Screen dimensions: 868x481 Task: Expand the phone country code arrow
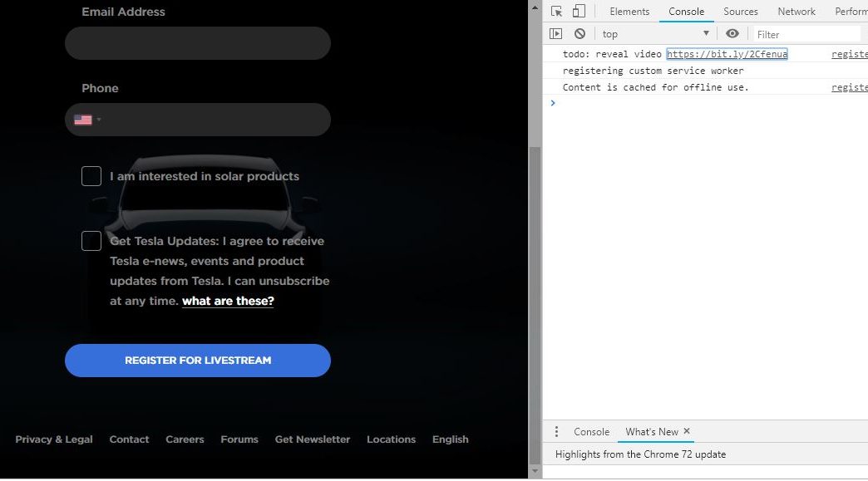tap(99, 120)
